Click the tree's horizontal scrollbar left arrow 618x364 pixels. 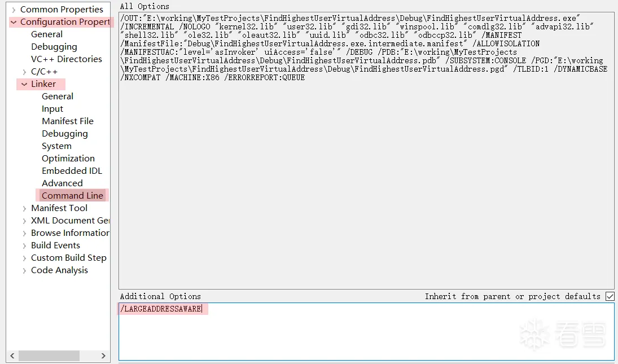tap(12, 356)
